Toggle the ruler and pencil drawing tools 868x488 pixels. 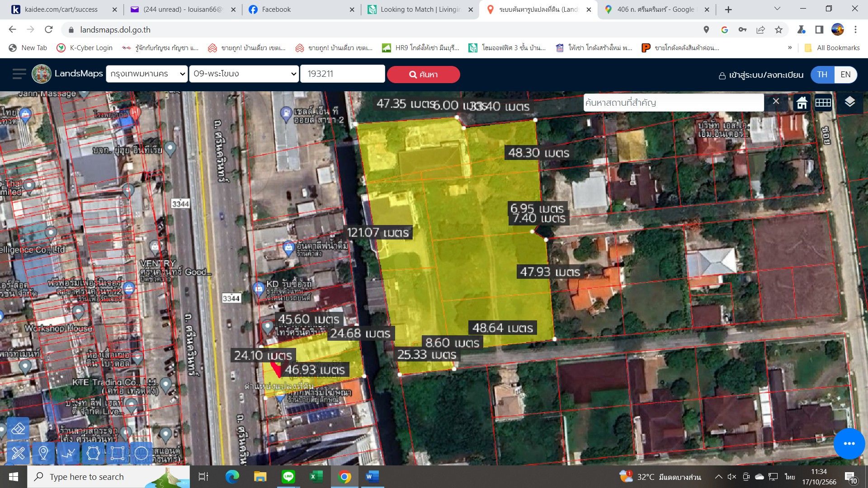pyautogui.click(x=18, y=452)
